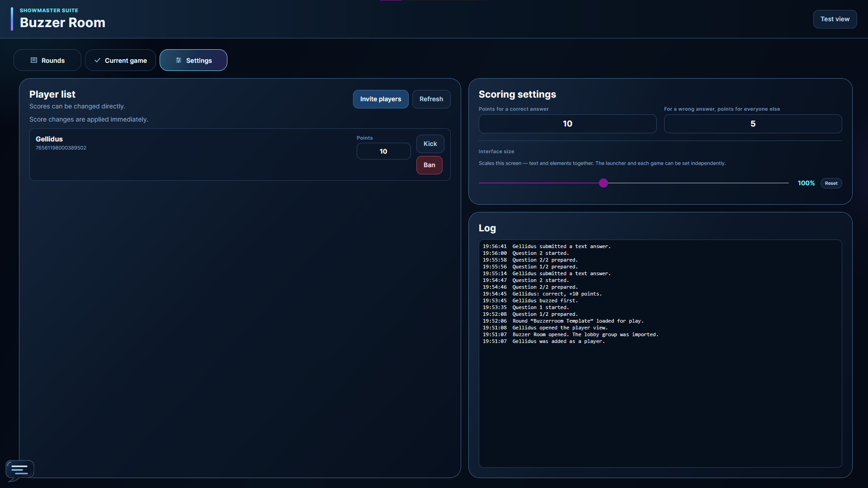Click log line about Buzzerroom Template loaded

point(563,321)
